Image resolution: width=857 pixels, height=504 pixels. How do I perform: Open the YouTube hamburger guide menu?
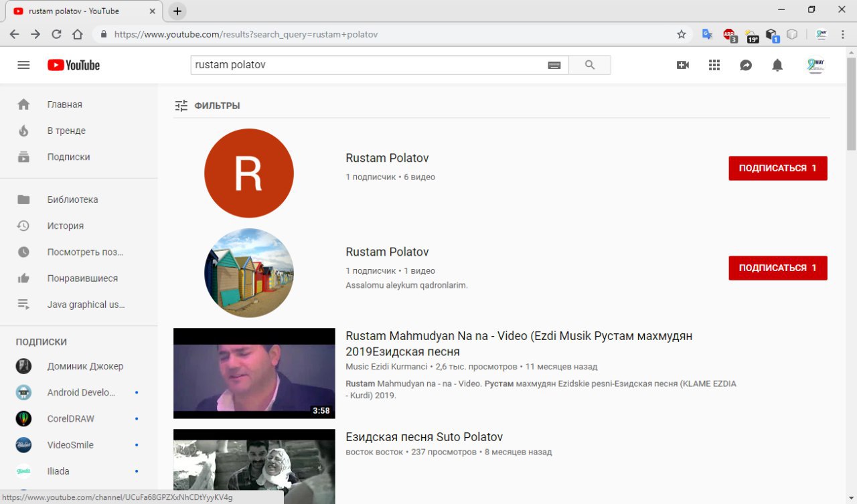coord(23,65)
